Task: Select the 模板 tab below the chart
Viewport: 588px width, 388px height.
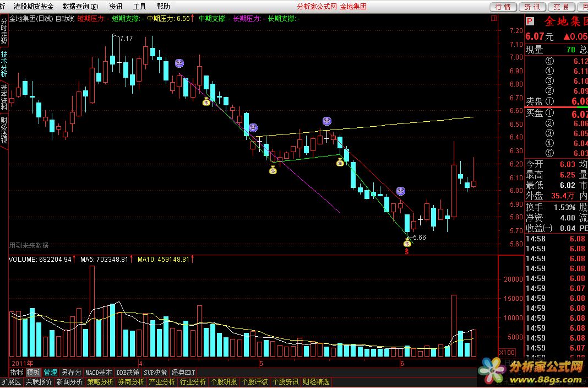Action: click(33, 372)
